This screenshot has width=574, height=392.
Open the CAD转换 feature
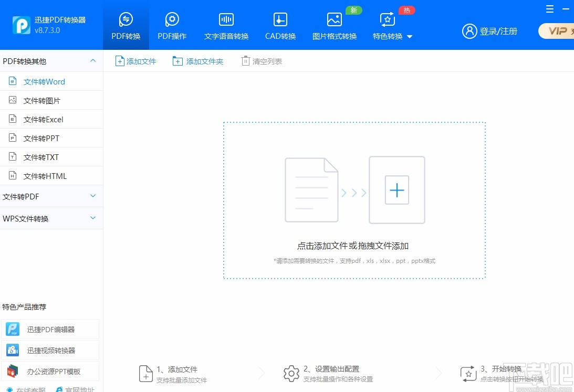click(x=280, y=25)
